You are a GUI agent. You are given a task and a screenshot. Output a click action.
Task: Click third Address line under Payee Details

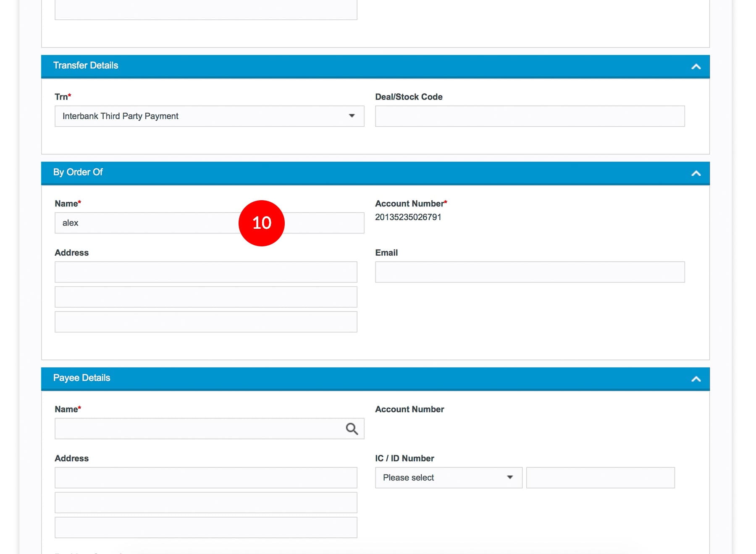[x=206, y=528]
